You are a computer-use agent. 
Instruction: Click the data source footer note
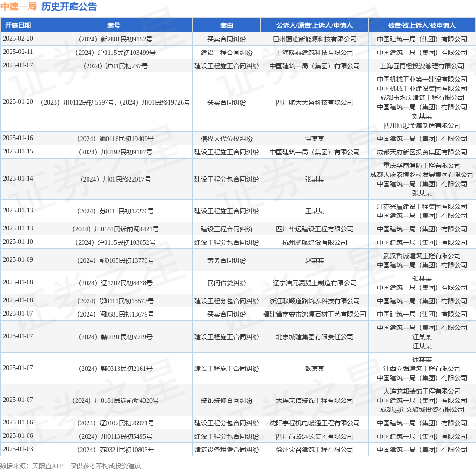[x=71, y=466]
